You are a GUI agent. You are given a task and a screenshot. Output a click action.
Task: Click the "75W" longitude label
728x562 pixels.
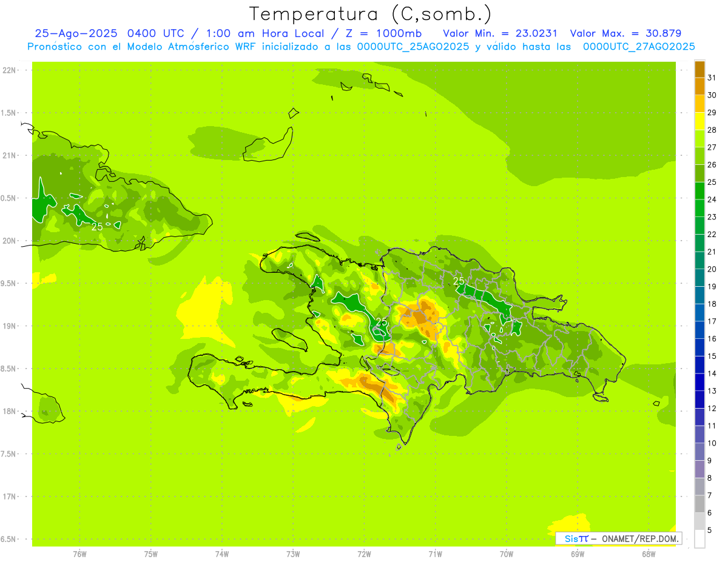click(x=150, y=554)
